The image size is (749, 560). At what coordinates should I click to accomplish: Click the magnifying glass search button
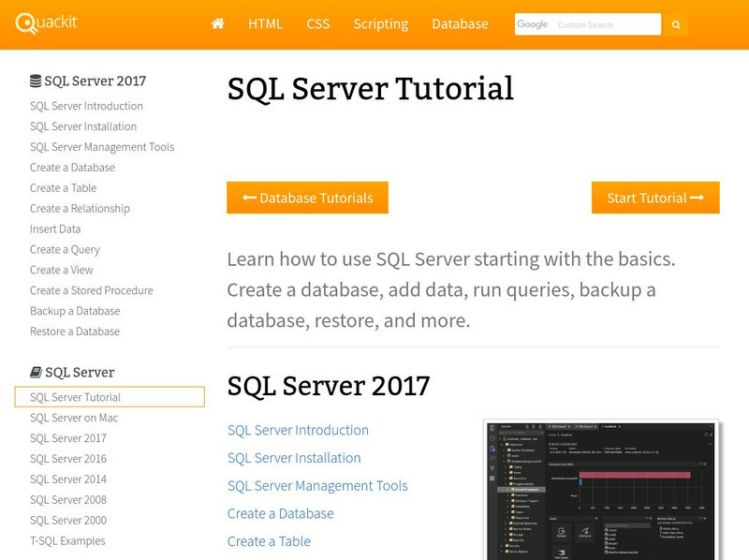675,24
